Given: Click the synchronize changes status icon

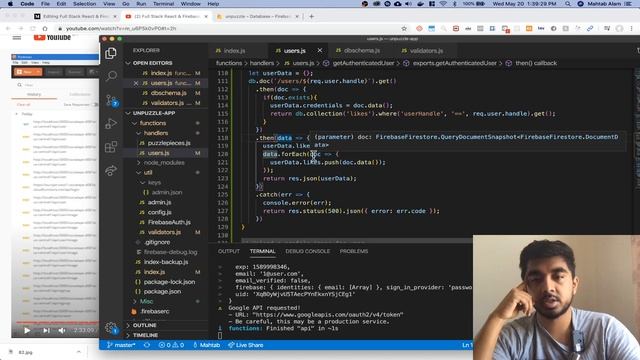Looking at the screenshot, I should (x=147, y=345).
